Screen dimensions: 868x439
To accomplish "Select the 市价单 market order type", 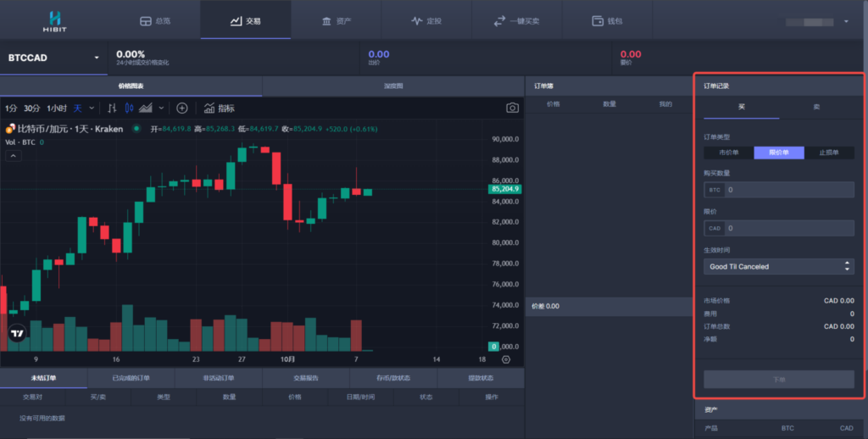I will [x=728, y=153].
